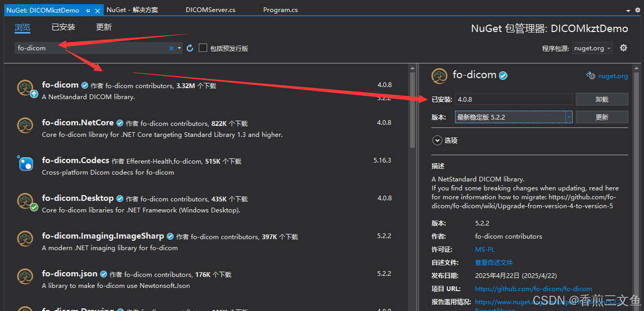The width and height of the screenshot is (644, 311).
Task: Click 'Cross-platform Dicom codecs for fo-dicom'
Action: coord(108,173)
